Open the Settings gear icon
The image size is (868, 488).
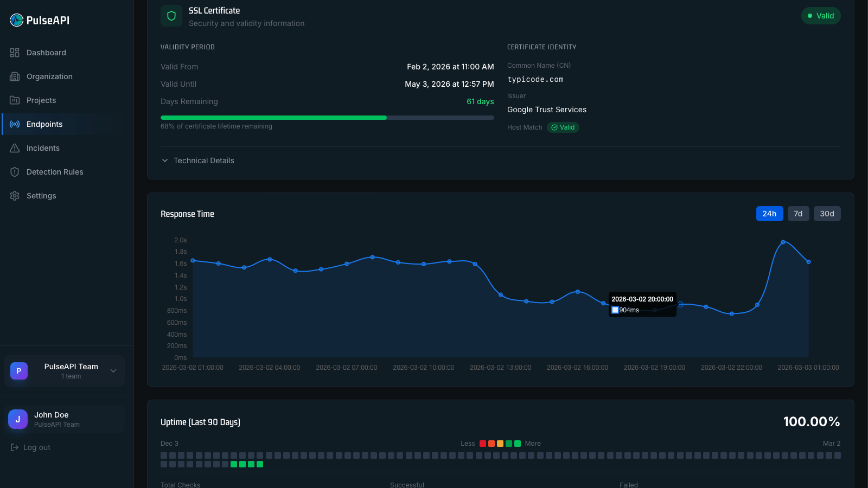pos(15,195)
